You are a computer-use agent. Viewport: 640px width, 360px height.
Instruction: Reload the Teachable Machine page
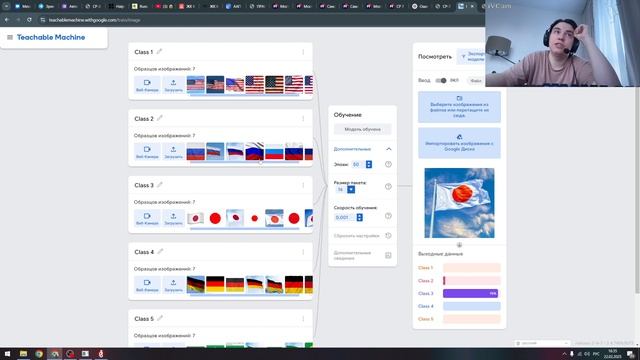click(29, 20)
